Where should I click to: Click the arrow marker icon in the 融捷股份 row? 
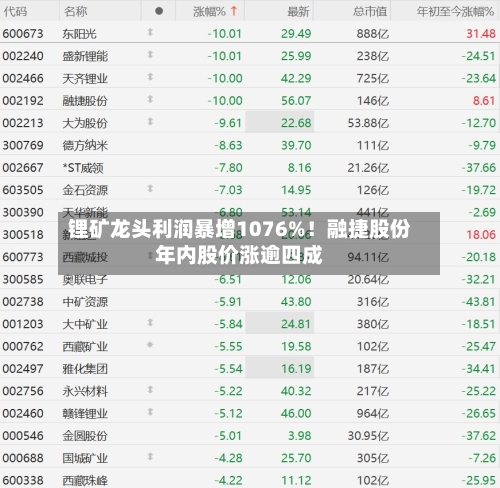point(150,99)
